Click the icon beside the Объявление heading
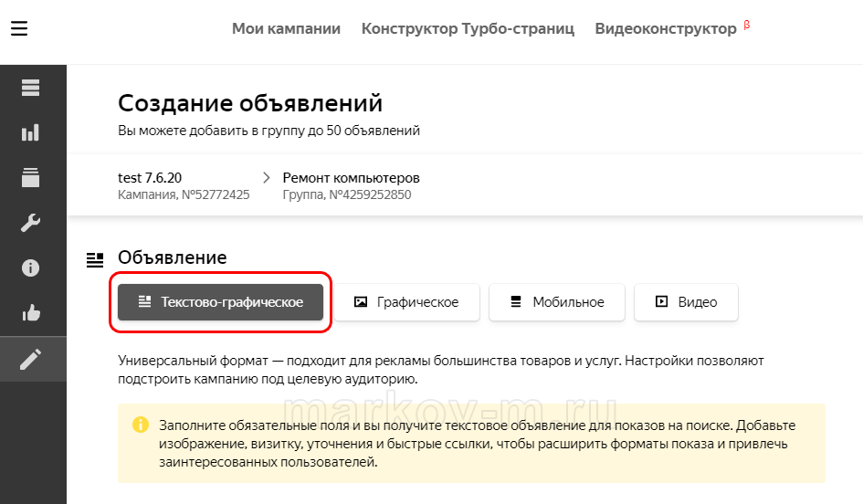The image size is (863, 504). pos(95,260)
